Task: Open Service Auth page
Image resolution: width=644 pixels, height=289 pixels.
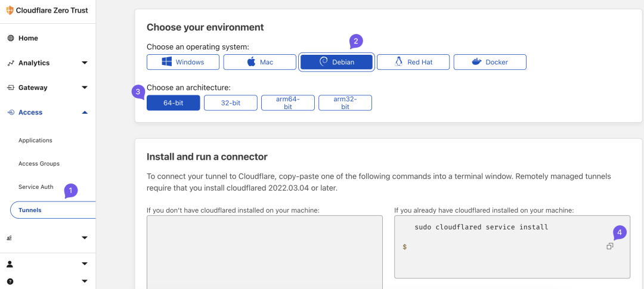Action: (36, 187)
